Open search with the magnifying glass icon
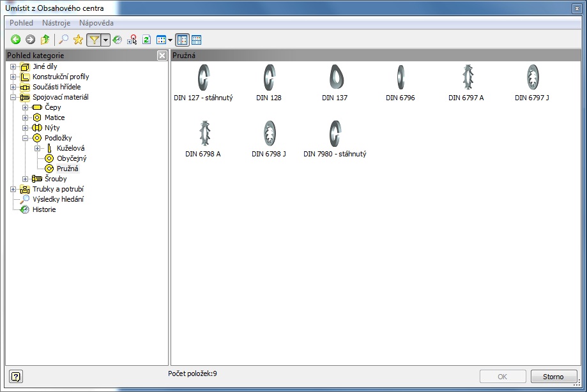The image size is (587, 392). point(64,40)
